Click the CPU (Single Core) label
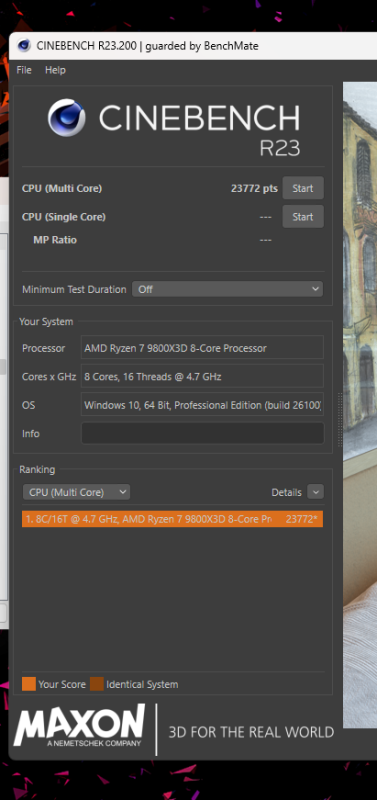This screenshot has width=377, height=800. (64, 217)
